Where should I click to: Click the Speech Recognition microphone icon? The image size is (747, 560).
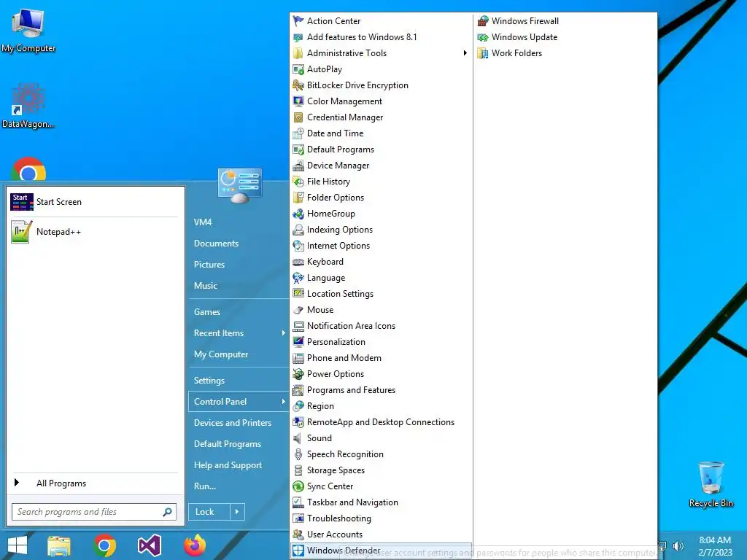click(298, 454)
